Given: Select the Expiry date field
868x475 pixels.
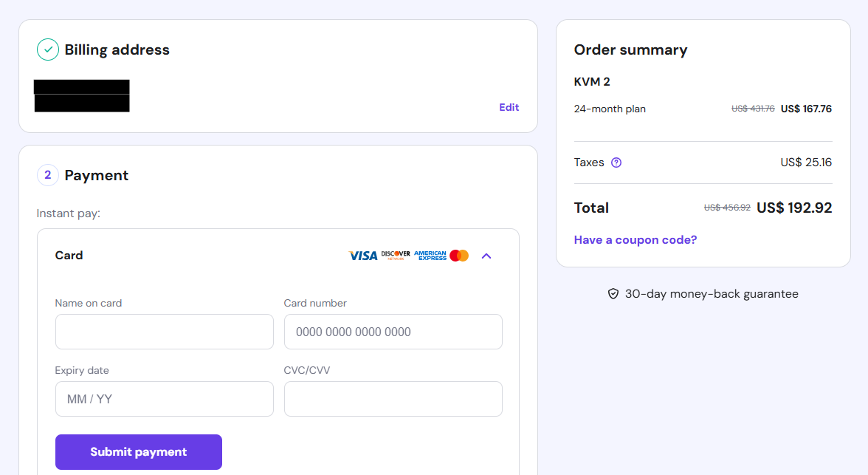Looking at the screenshot, I should click(x=164, y=399).
